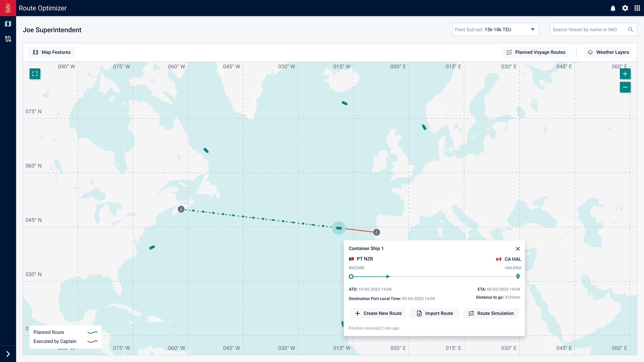This screenshot has width=644, height=362.
Task: Click the Planned Route legend swatch
Action: click(93, 332)
